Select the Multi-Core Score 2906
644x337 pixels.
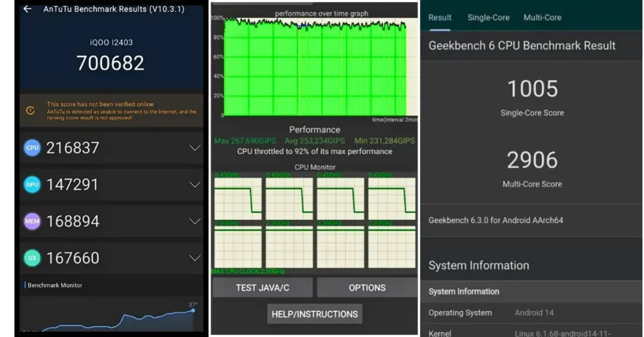coord(532,160)
